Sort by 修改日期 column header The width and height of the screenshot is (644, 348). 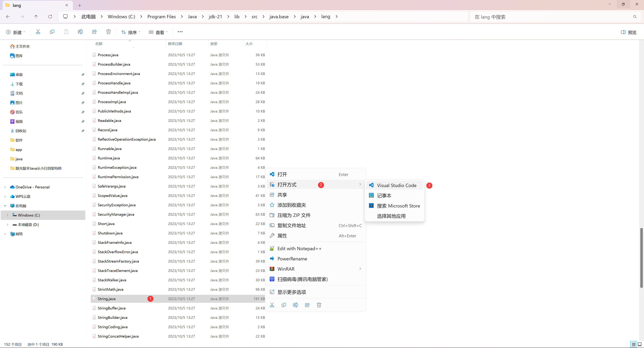175,44
